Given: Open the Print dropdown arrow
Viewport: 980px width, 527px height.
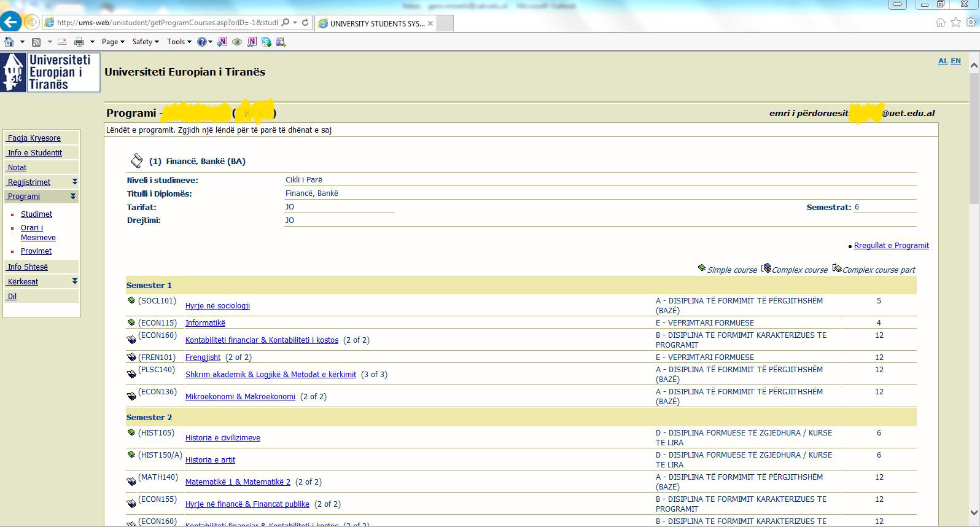Looking at the screenshot, I should pos(92,42).
